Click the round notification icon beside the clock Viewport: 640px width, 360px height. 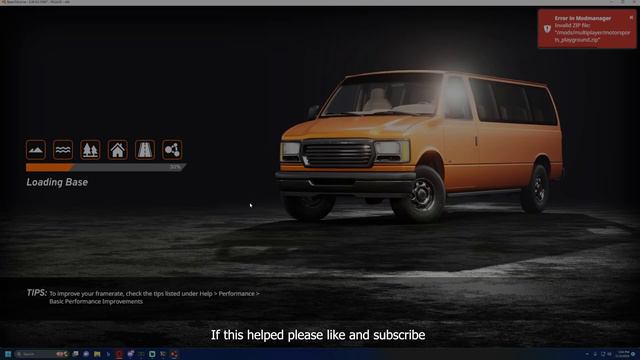(x=634, y=354)
